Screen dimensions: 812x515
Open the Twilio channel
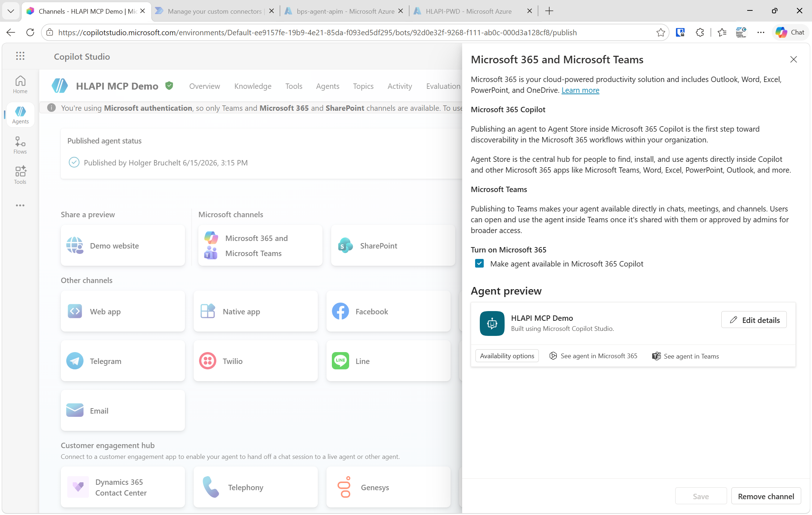click(256, 361)
